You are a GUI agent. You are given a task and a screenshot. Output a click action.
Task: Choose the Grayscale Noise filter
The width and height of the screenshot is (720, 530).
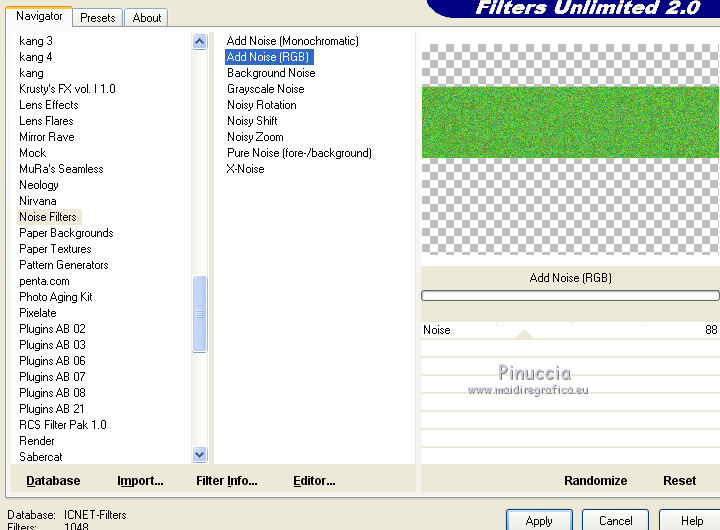point(265,89)
